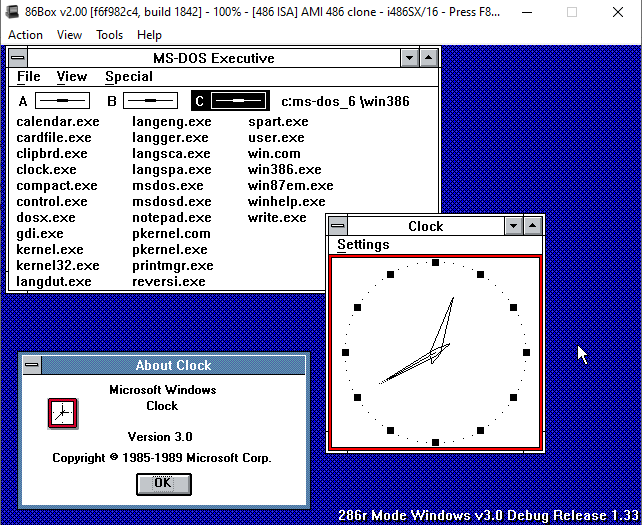This screenshot has height=525, width=642.
Task: Open the Clock Settings menu
Action: pos(363,244)
